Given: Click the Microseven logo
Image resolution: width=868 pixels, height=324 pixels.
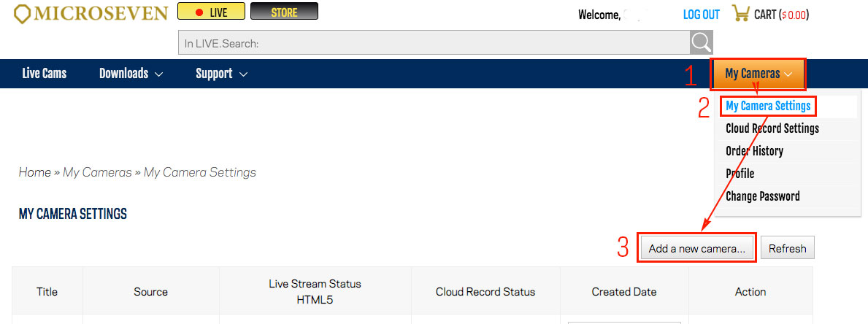Looking at the screenshot, I should (x=91, y=14).
